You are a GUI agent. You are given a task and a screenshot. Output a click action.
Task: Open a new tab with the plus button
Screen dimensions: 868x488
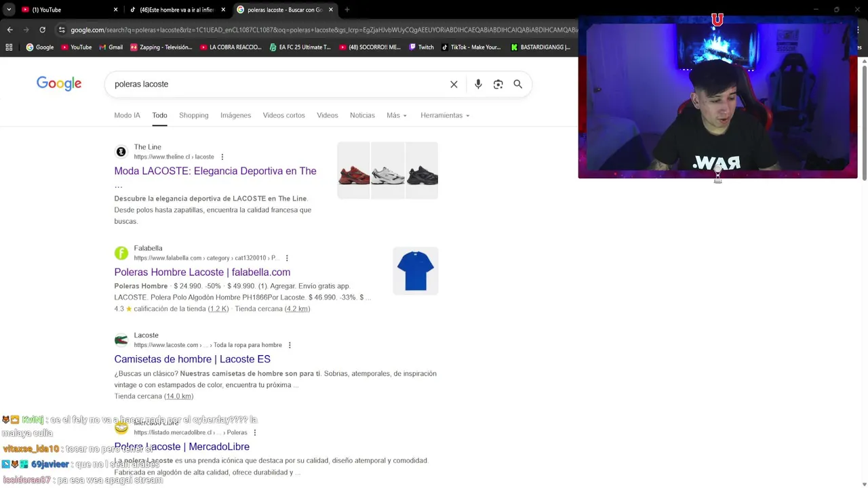(x=347, y=9)
